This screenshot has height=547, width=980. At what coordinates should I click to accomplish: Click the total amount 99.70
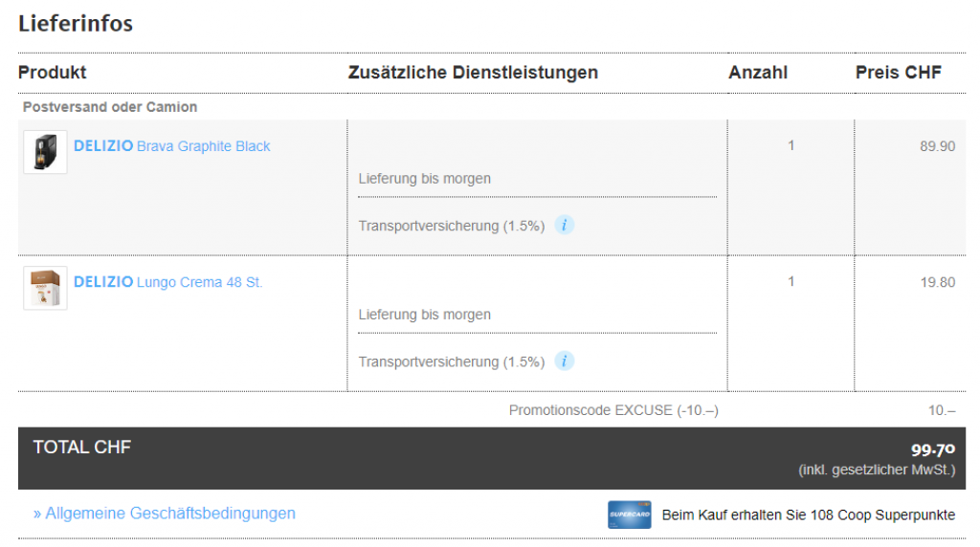coord(933,449)
